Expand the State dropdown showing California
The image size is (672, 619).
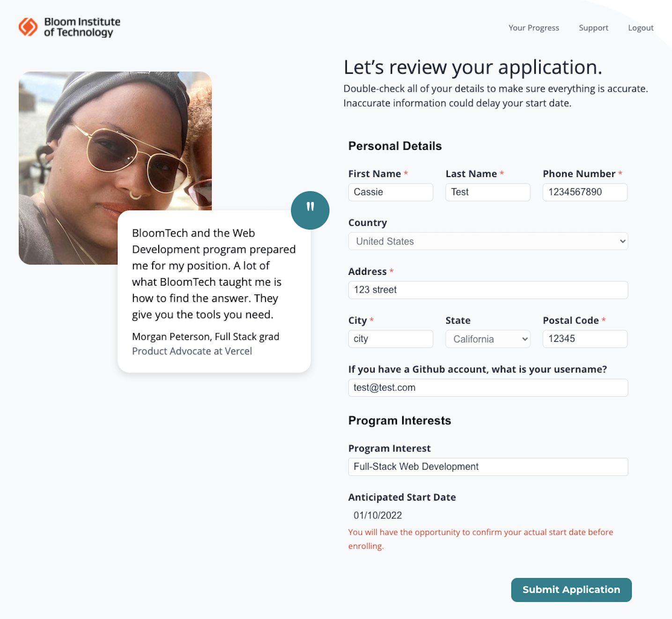point(487,339)
